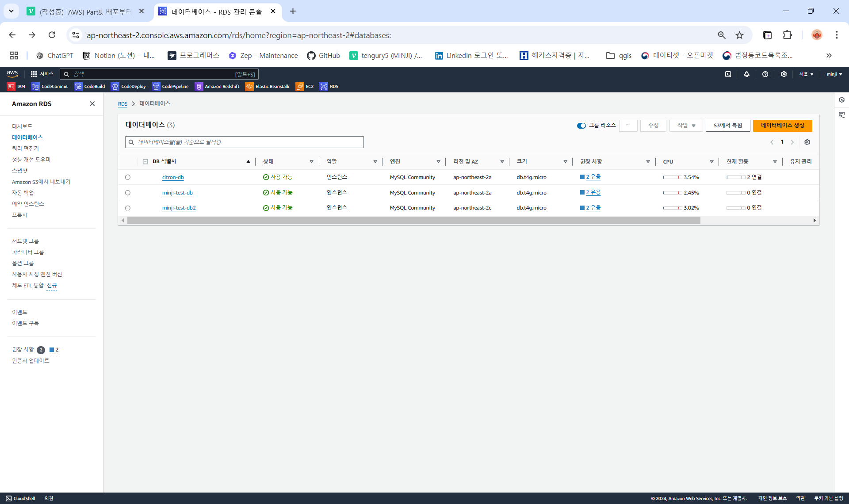The height and width of the screenshot is (504, 849).
Task: Open the minji-test-db database link
Action: tap(177, 193)
